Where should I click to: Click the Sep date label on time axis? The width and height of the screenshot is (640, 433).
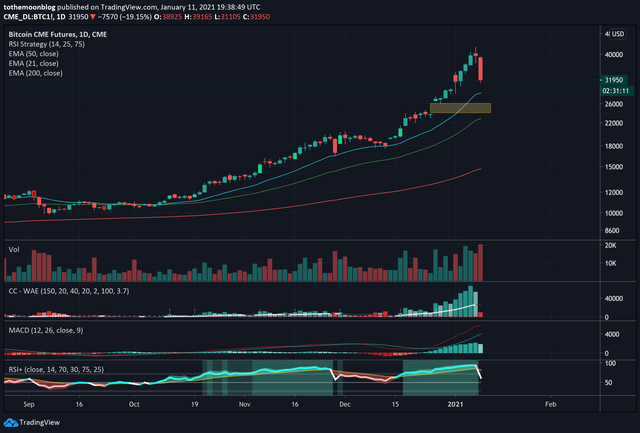29,404
